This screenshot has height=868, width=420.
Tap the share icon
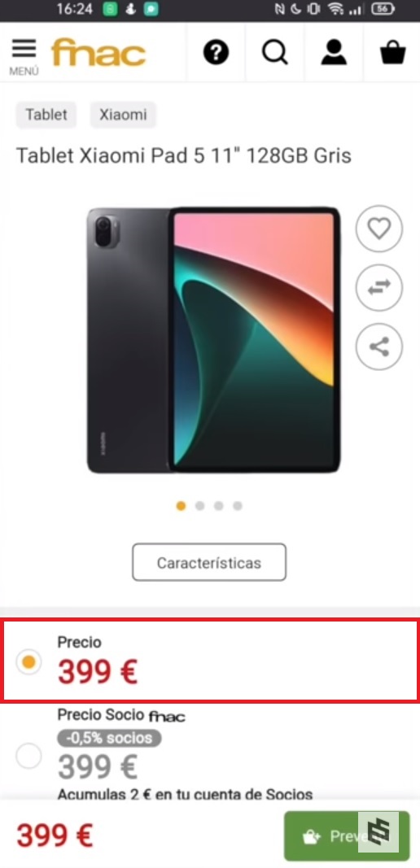click(x=379, y=347)
